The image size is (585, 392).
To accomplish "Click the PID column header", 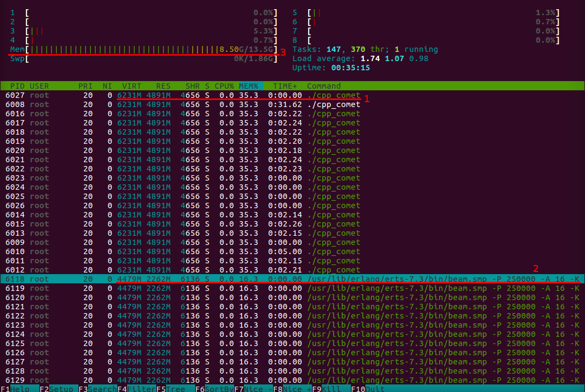I will pos(16,86).
